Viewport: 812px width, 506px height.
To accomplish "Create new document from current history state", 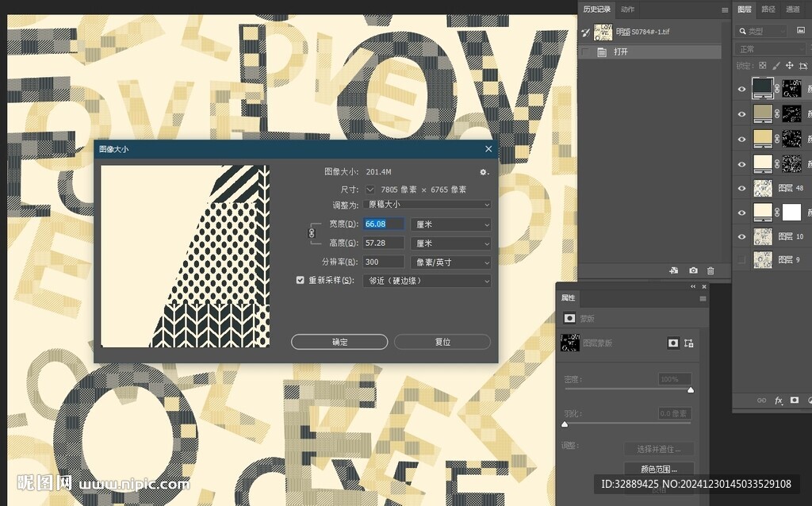I will [x=674, y=270].
